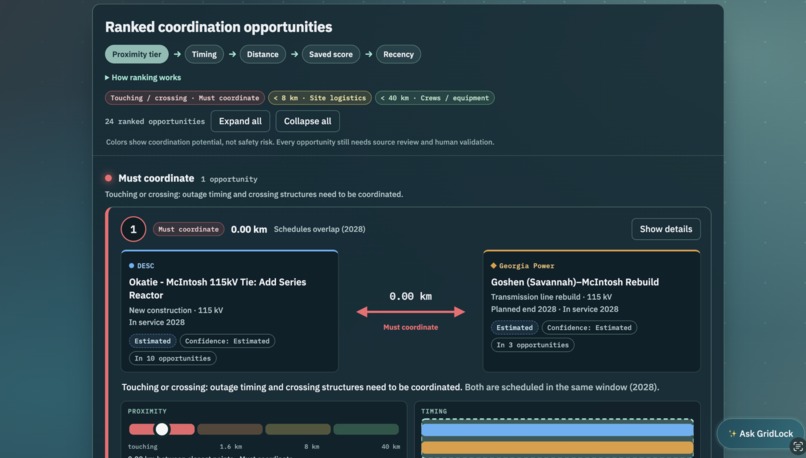
Task: Click the Touching / crossing legend chip
Action: tap(185, 98)
